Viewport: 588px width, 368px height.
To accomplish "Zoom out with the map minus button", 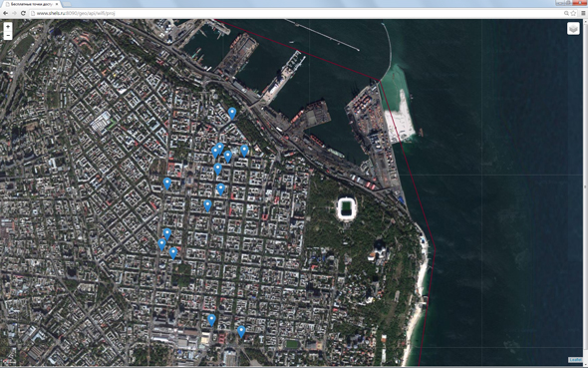I will pos(8,36).
